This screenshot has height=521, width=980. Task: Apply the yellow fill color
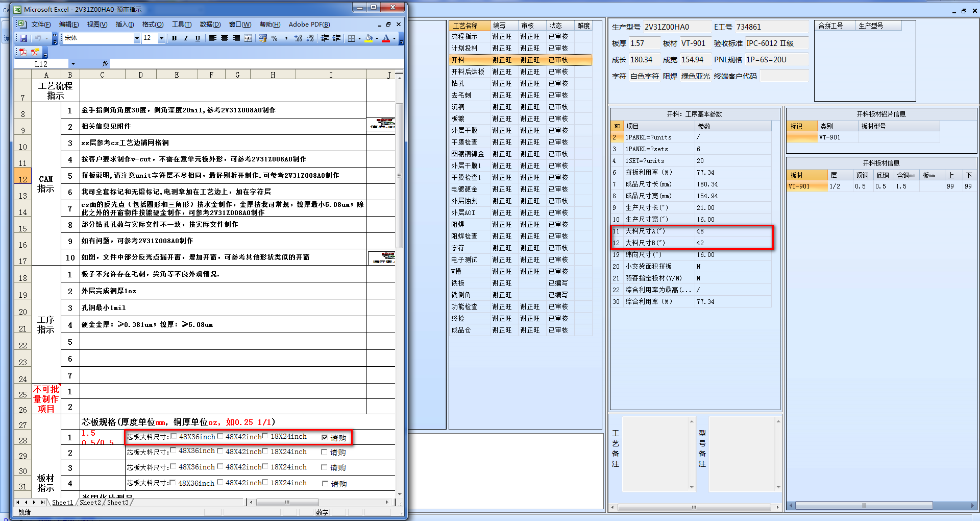[369, 38]
